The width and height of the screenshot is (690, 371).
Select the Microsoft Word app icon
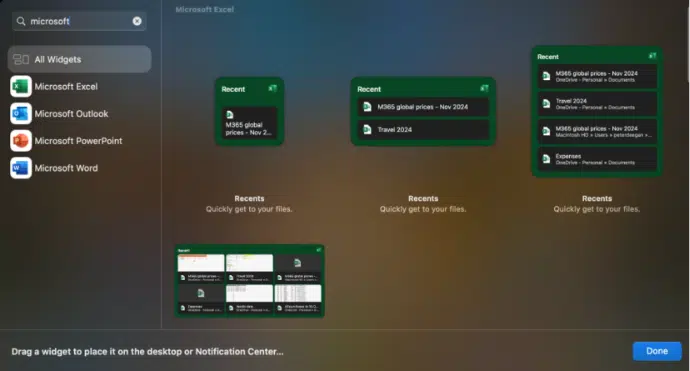[21, 168]
